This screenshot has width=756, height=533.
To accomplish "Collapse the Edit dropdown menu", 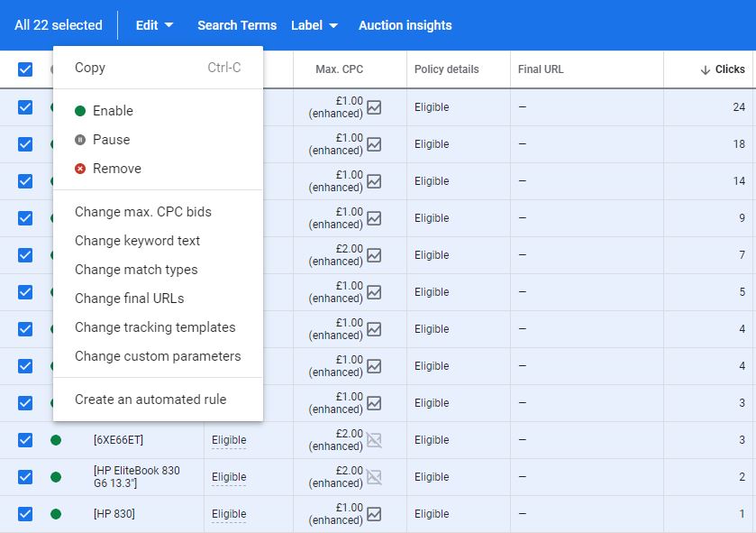I will [x=154, y=25].
